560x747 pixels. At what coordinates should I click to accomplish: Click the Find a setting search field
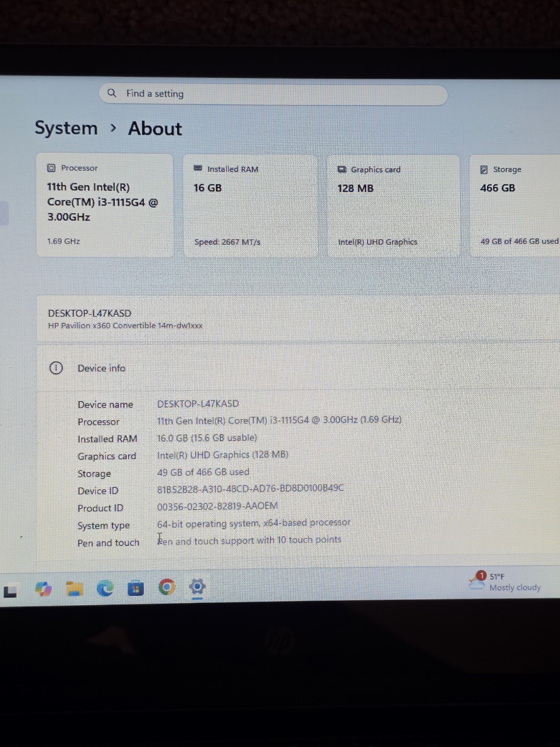pos(273,94)
